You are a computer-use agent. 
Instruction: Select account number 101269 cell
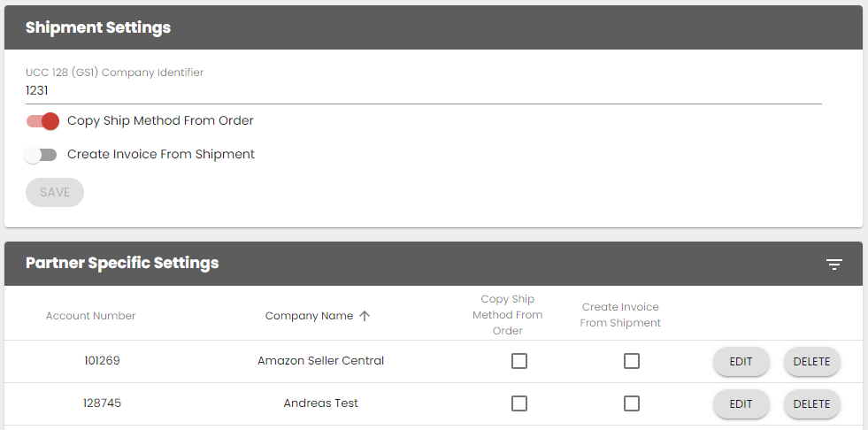tap(102, 361)
